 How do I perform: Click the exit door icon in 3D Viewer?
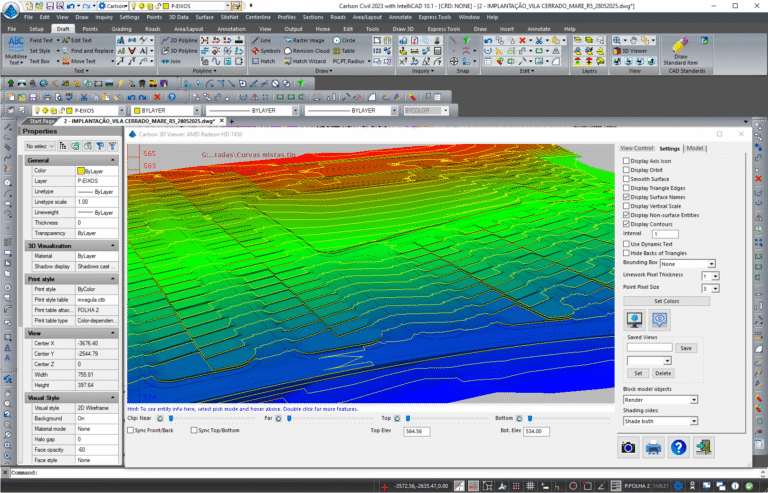(x=706, y=447)
